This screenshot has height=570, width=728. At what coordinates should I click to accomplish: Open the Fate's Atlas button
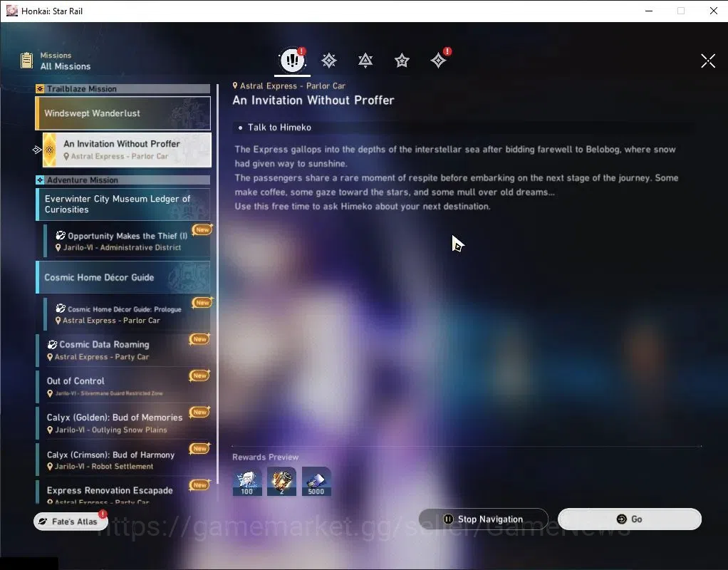[71, 522]
